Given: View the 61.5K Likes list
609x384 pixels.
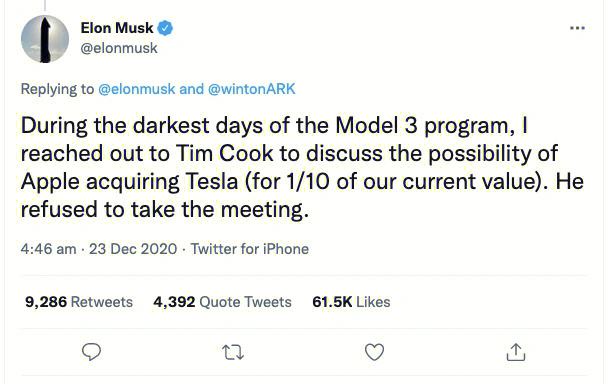Looking at the screenshot, I should click(351, 302).
